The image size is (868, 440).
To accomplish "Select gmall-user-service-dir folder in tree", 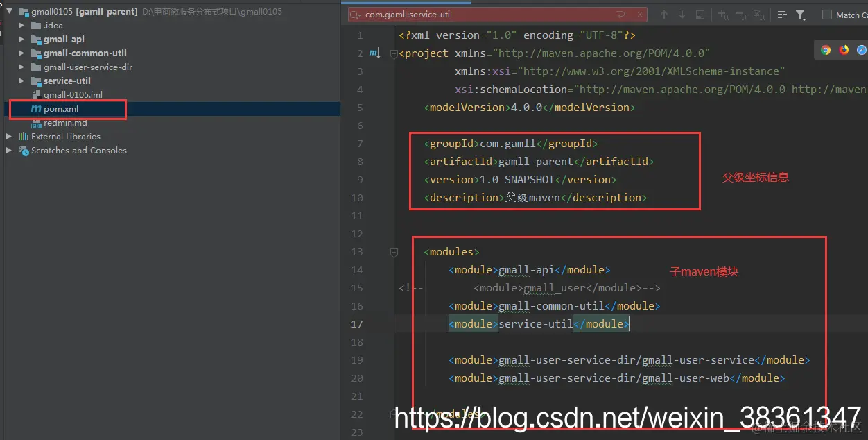I will pos(88,67).
